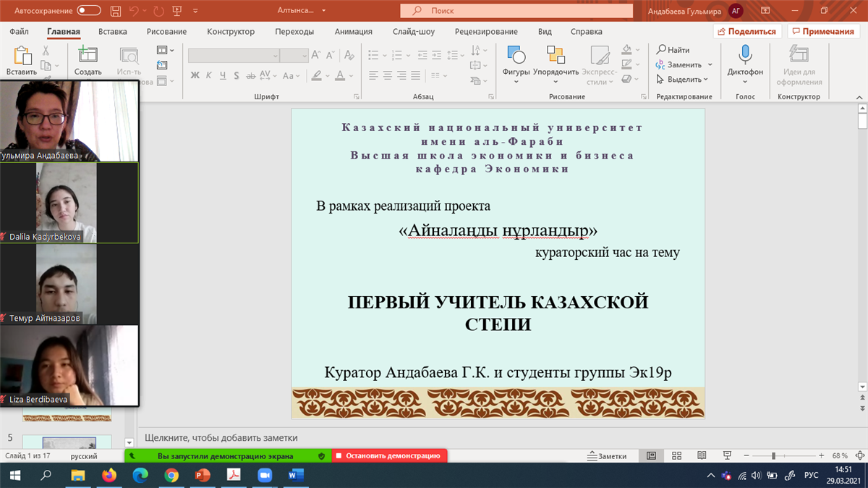Image resolution: width=868 pixels, height=488 pixels.
Task: Toggle the AutoSave (Автосохранение) switch
Action: pos(89,11)
